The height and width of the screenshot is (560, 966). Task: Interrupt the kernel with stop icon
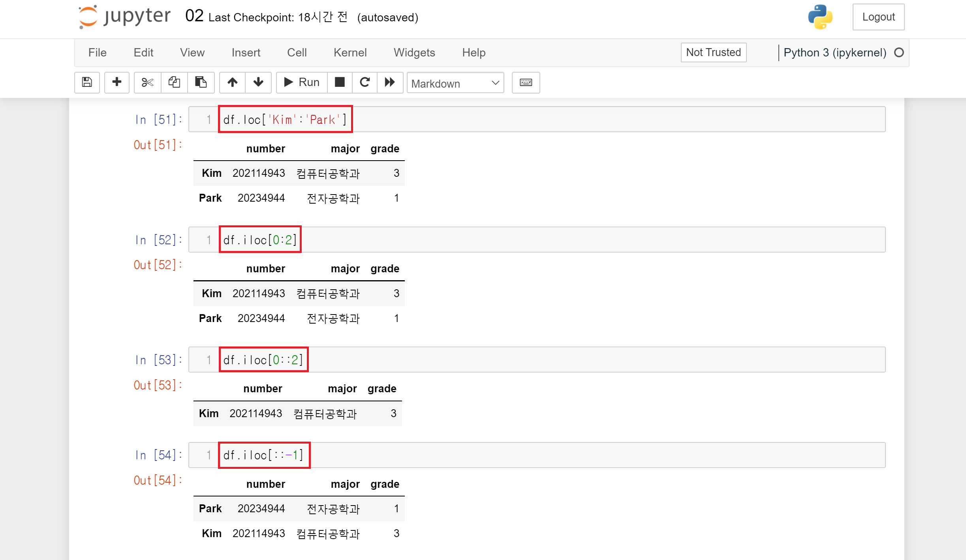340,82
